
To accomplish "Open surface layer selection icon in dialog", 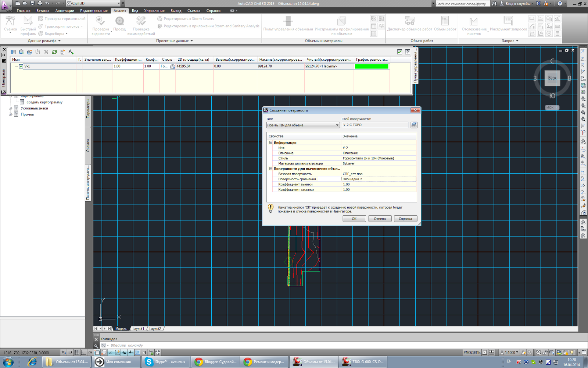I will (x=414, y=125).
